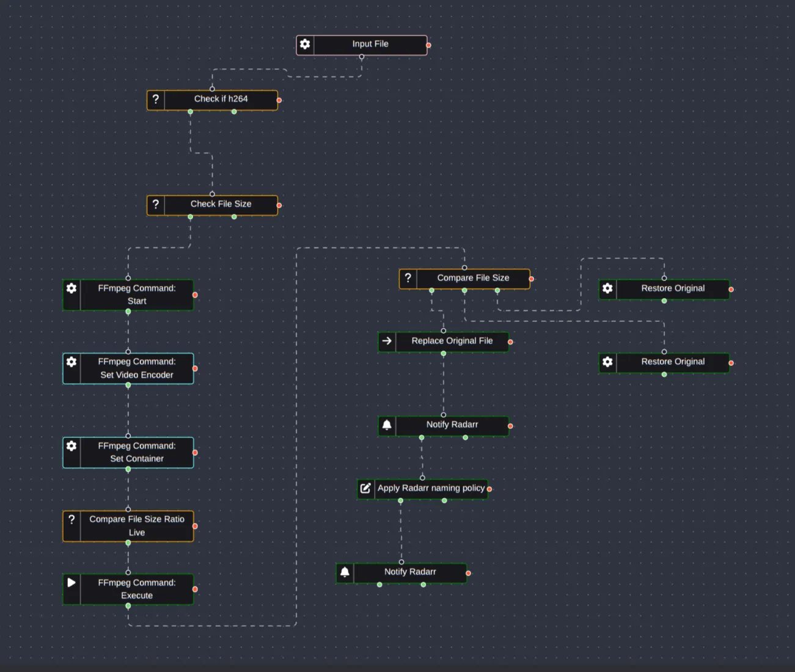Click the red port on Compare File Size Ratio Live

coord(195,526)
